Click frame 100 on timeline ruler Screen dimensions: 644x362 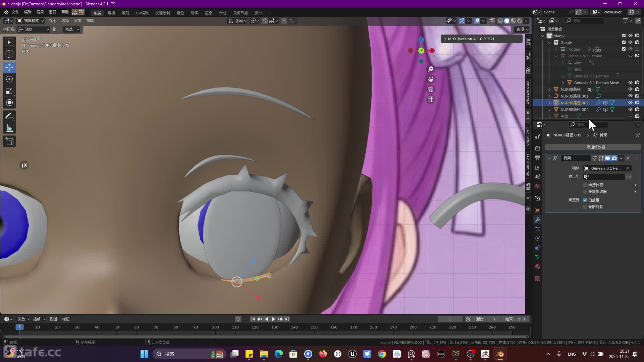pyautogui.click(x=215, y=327)
